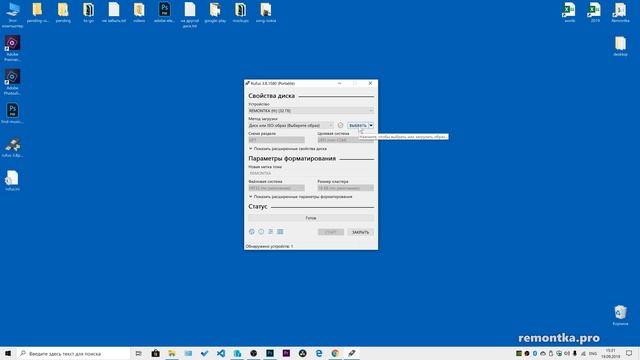Open Task View on taskbar
The height and width of the screenshot is (360, 640).
[x=138, y=353]
